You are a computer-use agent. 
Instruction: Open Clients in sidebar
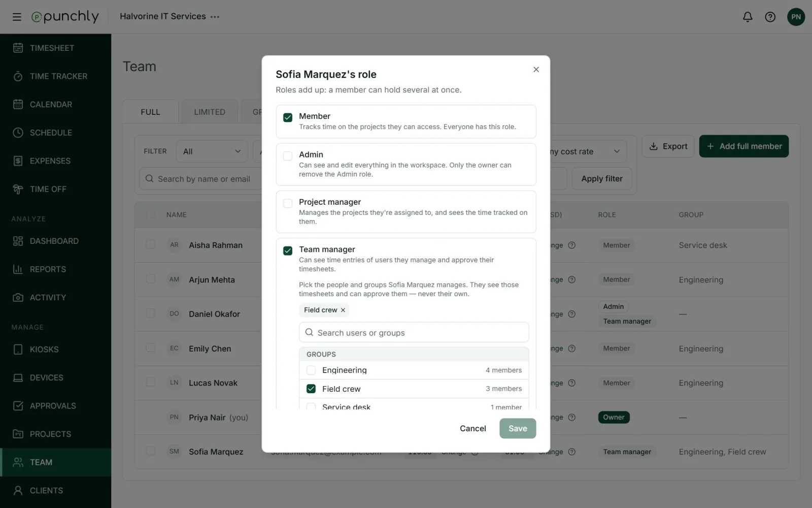(x=55, y=490)
